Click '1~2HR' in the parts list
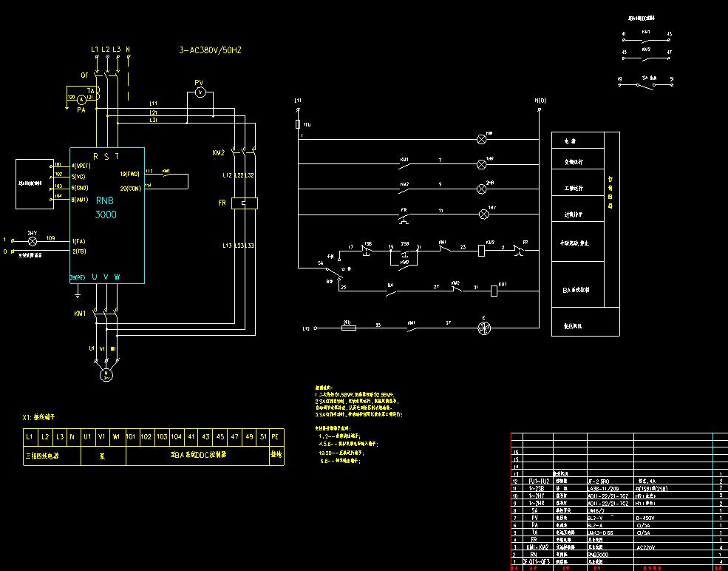 point(538,503)
